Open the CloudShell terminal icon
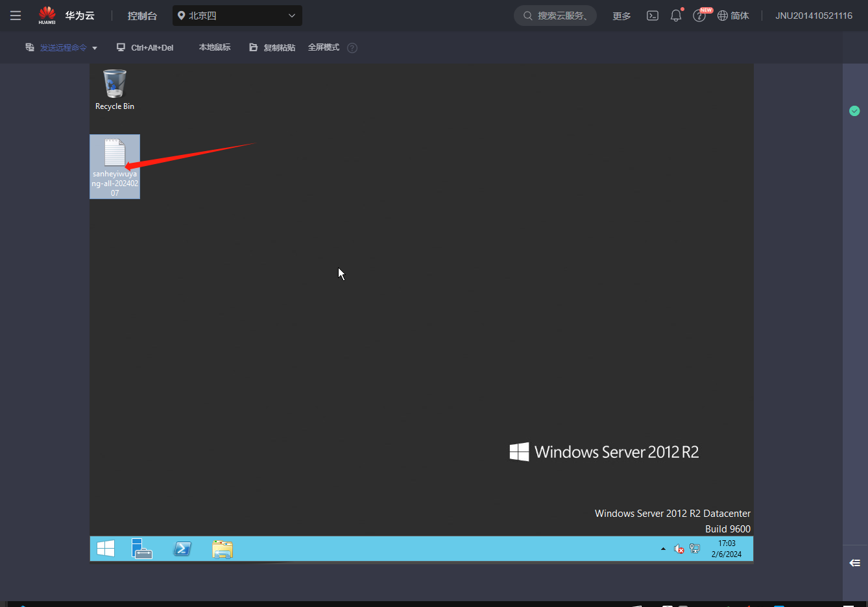The height and width of the screenshot is (607, 868). pyautogui.click(x=653, y=16)
